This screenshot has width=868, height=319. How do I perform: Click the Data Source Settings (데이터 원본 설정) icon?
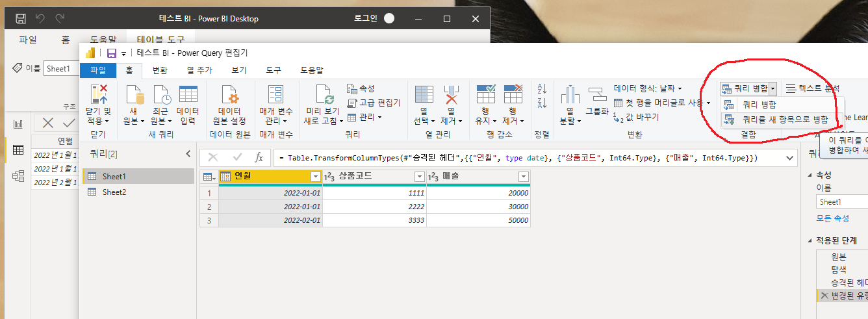(231, 96)
